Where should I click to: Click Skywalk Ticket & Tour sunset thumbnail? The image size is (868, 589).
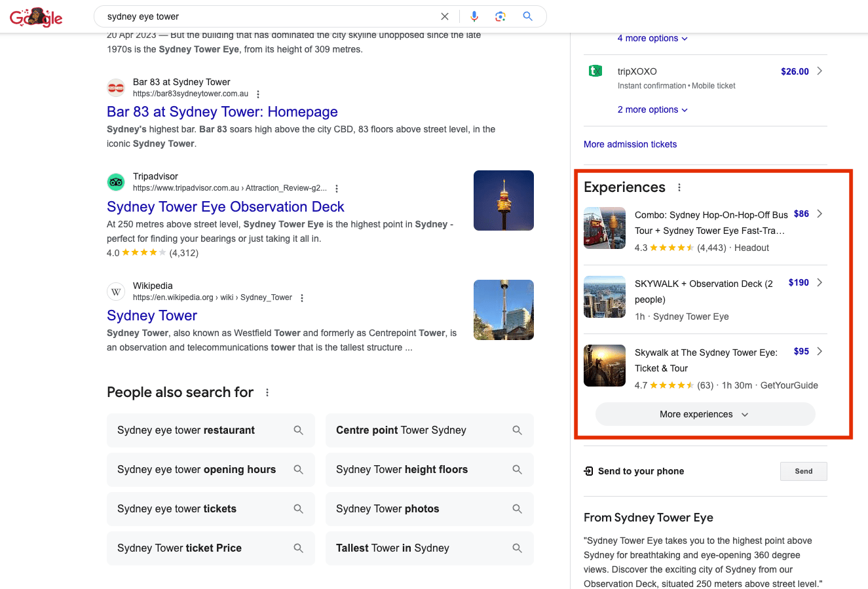pyautogui.click(x=605, y=366)
